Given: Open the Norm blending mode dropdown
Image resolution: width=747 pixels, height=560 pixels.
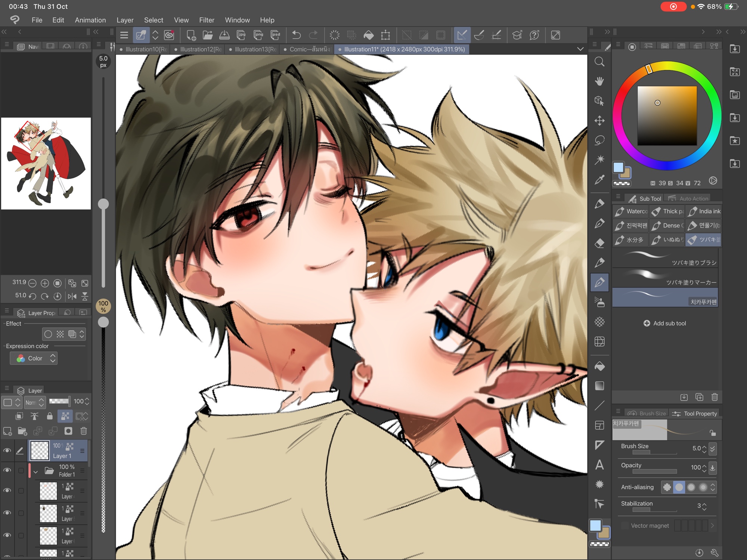Looking at the screenshot, I should point(35,402).
